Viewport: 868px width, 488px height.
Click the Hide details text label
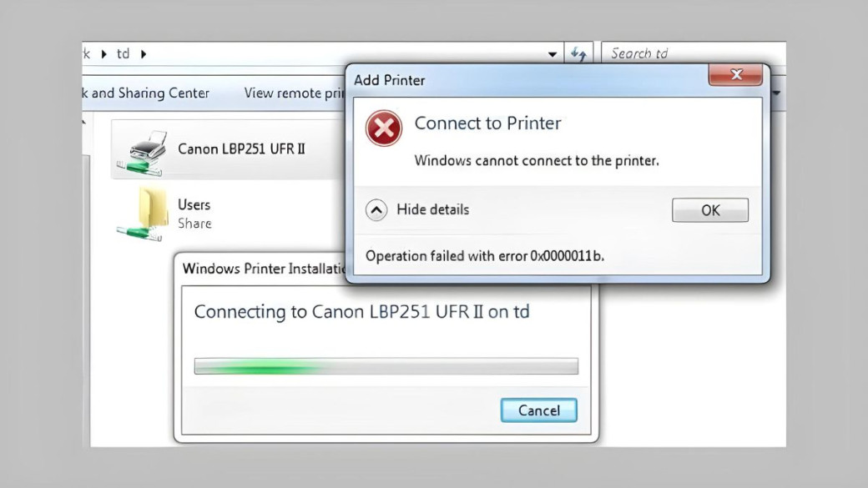[x=433, y=209]
